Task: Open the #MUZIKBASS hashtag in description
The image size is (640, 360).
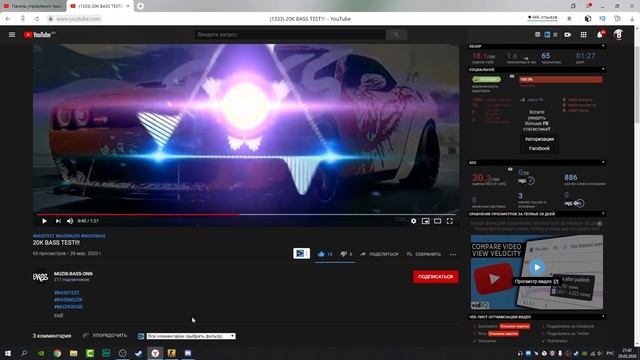Action: 68,307
